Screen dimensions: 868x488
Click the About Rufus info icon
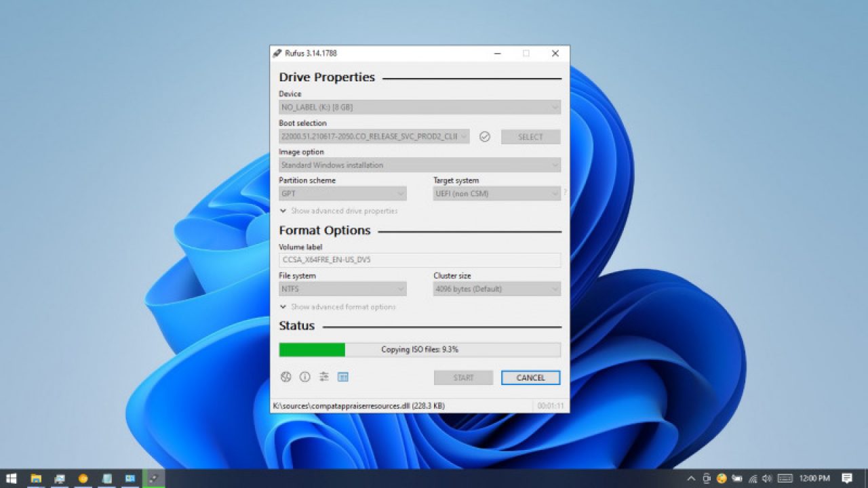pyautogui.click(x=304, y=378)
